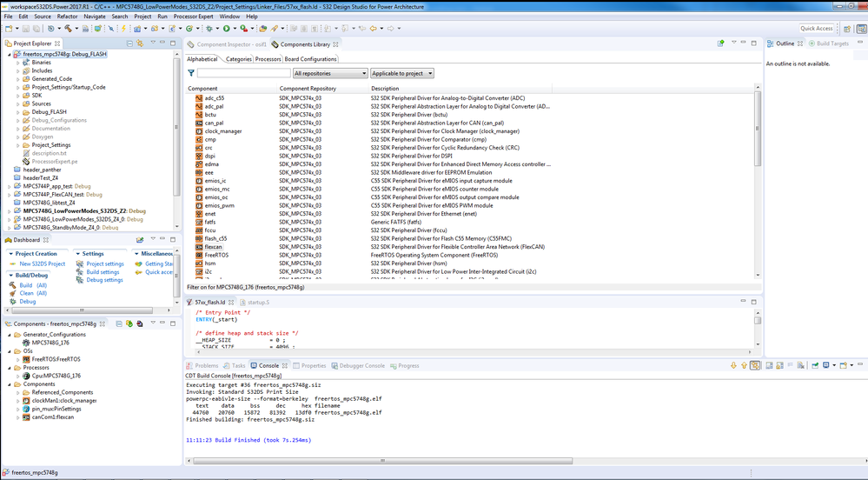Click the Dashboard view toolbar icon
The image size is (868, 480).
(140, 240)
